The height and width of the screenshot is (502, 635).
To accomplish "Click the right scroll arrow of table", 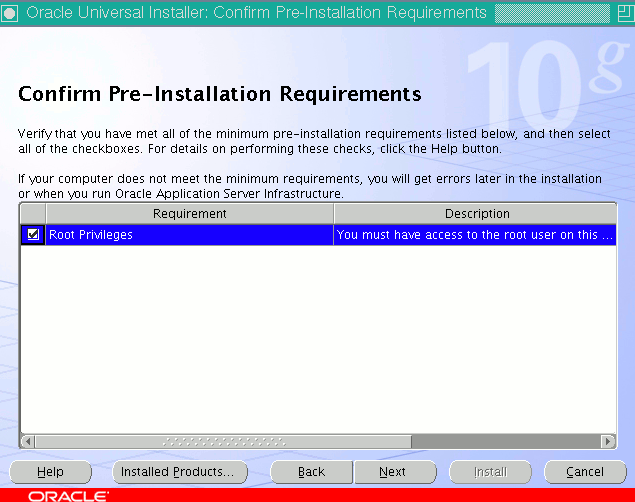I will [x=608, y=441].
